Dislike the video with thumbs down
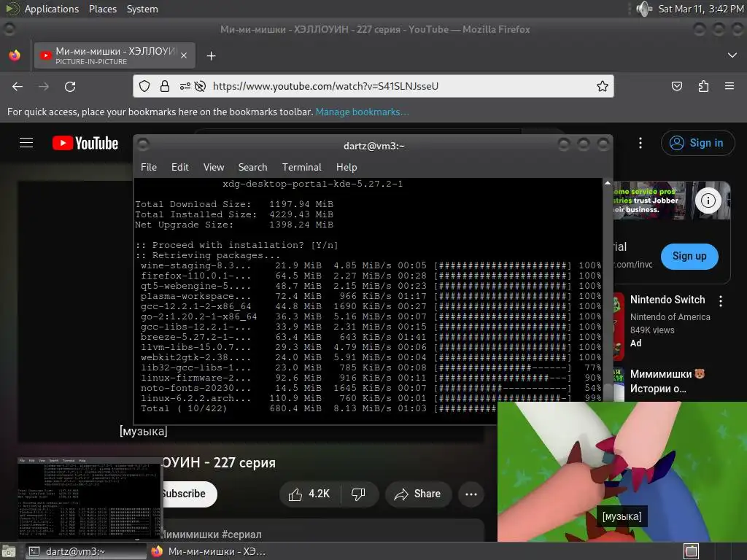This screenshot has width=747, height=560. coord(358,494)
